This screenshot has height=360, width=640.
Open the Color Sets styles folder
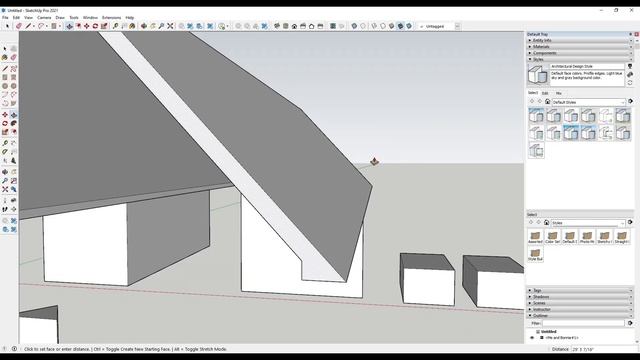coord(552,237)
